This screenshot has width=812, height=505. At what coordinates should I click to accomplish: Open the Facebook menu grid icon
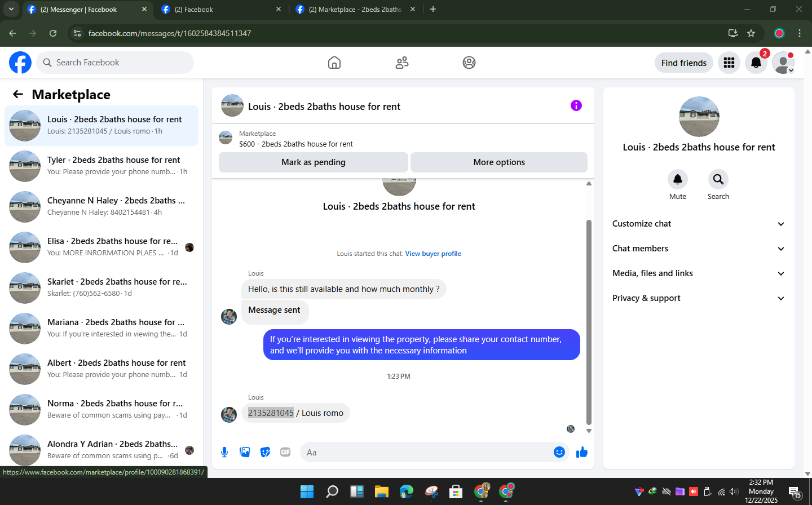click(x=729, y=63)
